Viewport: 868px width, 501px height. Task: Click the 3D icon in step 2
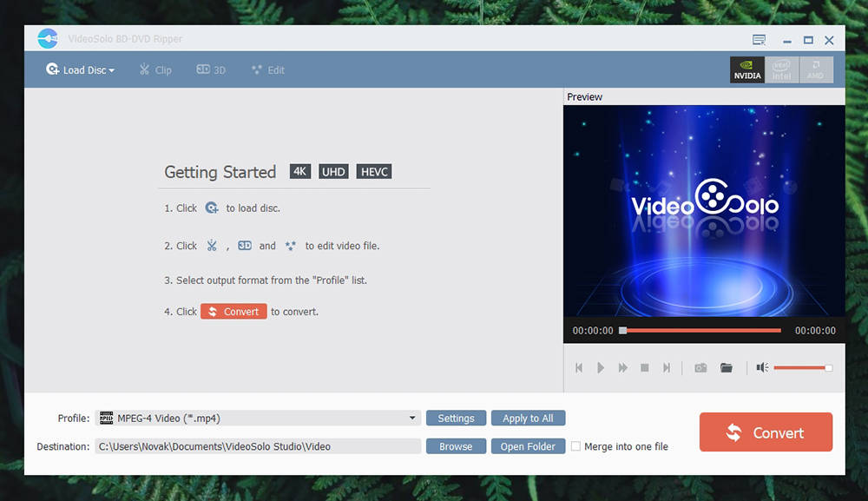pos(245,245)
